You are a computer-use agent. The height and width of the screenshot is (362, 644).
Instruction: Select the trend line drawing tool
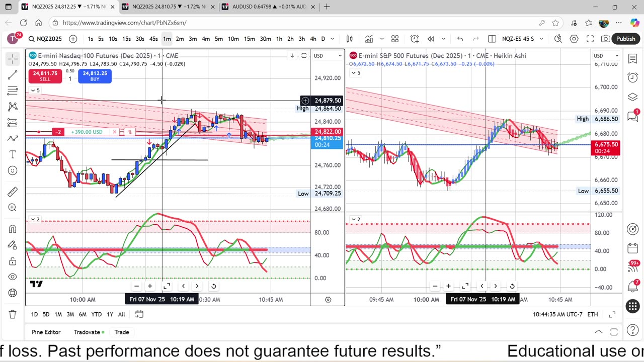[13, 75]
